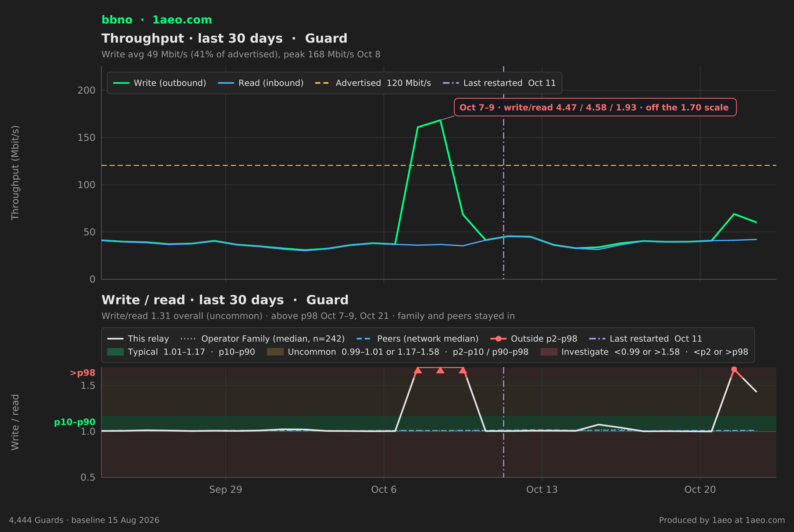Click '4,444 Guards · baseline 15 Aug 2026' footer
794x532 pixels.
point(84,520)
